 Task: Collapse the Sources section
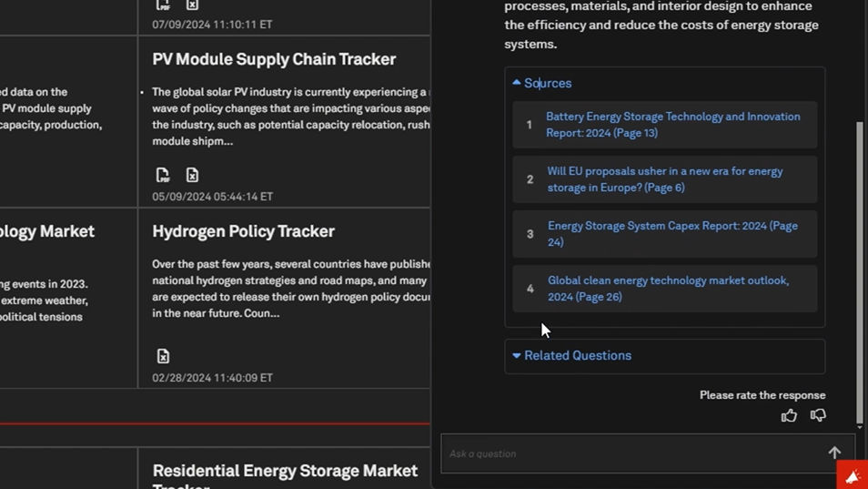(x=542, y=83)
